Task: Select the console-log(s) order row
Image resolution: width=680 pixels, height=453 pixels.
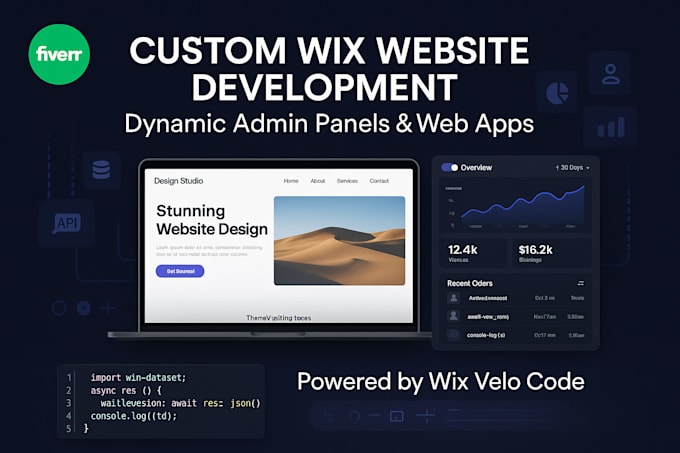Action: point(516,335)
